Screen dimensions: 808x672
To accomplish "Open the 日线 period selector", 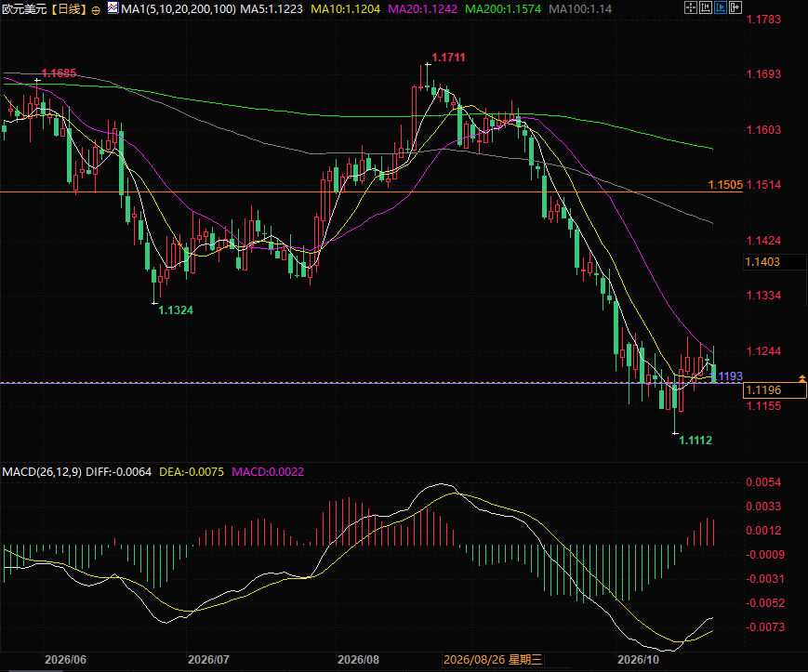I will 69,9.
